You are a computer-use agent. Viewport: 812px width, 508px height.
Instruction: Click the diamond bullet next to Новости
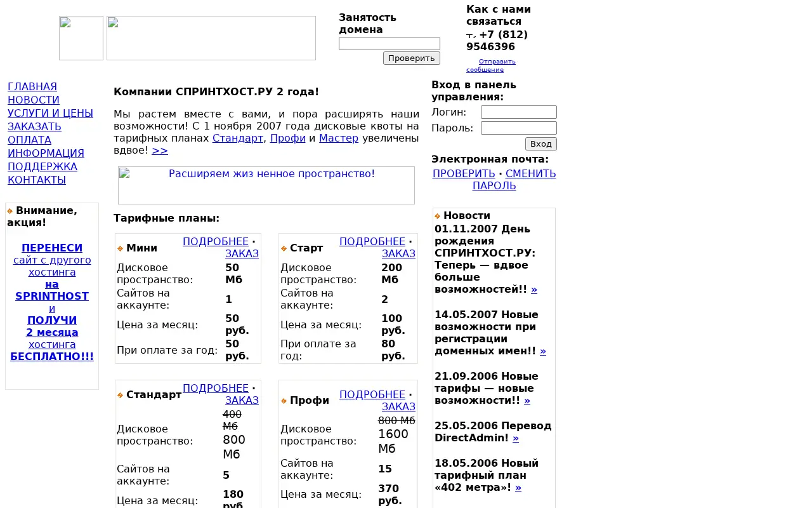coord(438,217)
